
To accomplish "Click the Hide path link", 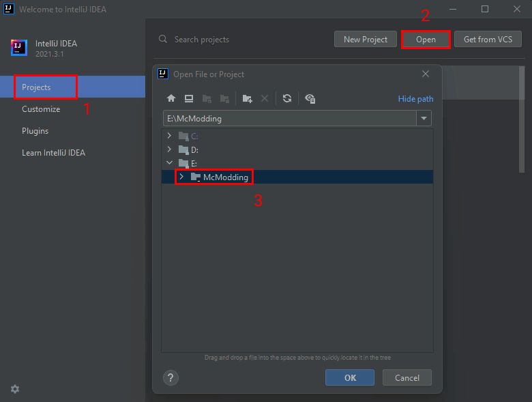I will click(x=415, y=99).
